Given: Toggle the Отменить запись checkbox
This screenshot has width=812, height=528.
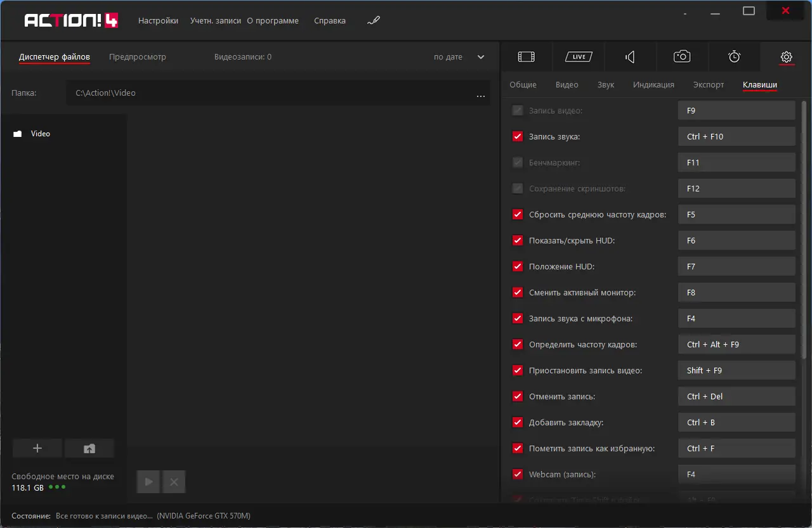Looking at the screenshot, I should [518, 396].
